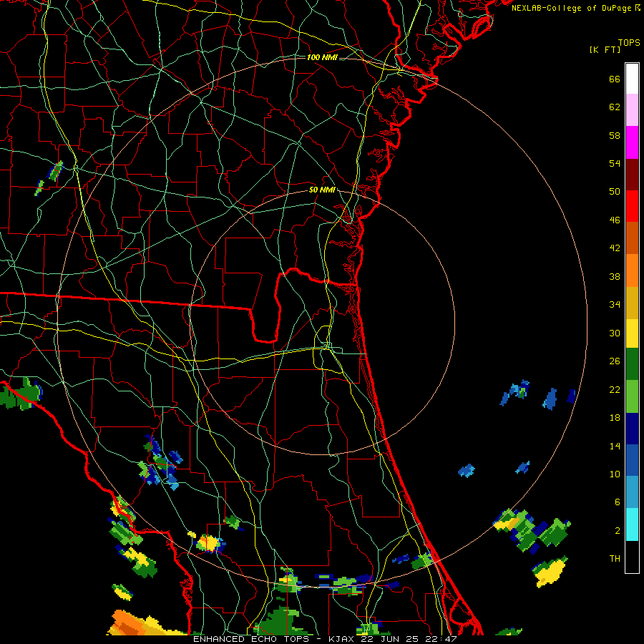644x644 pixels.
Task: Click the KJAX radar site identifier
Action: 341,639
